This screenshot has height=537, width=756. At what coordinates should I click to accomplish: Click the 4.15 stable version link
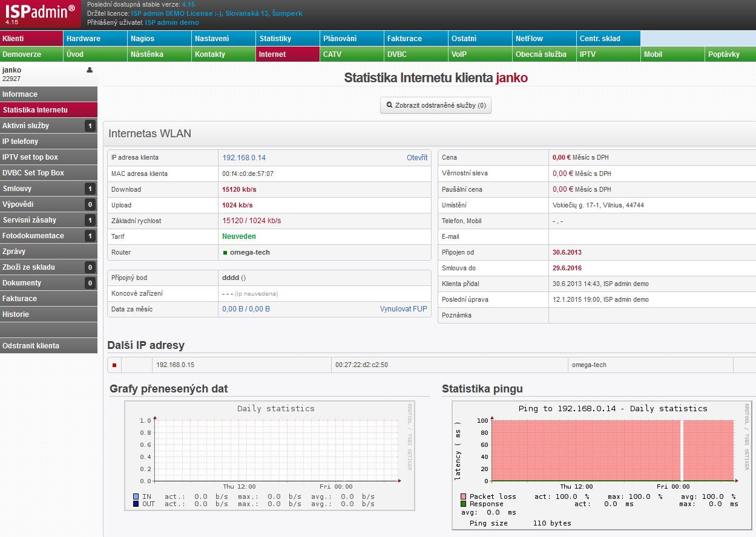(188, 4)
